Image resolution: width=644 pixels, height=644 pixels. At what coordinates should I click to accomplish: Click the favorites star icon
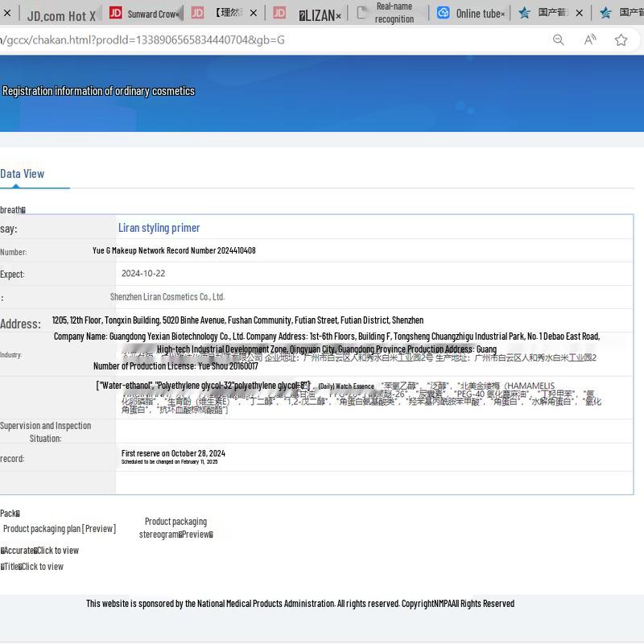click(621, 39)
